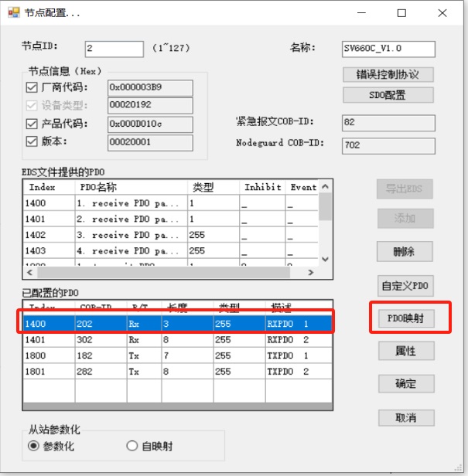Click the 属性 button

tap(405, 351)
